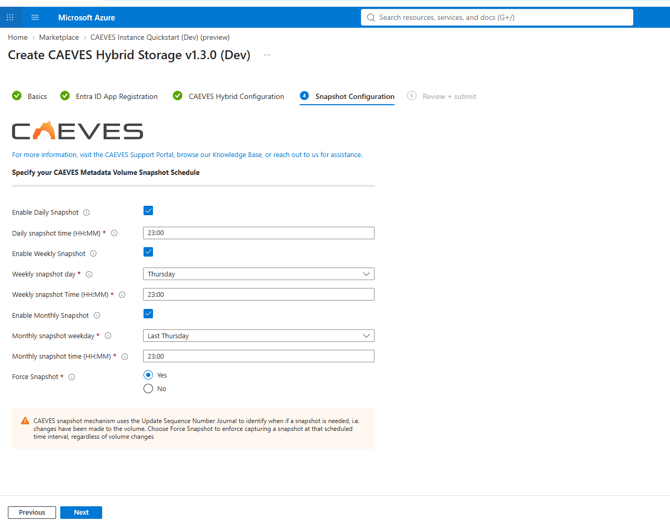This screenshot has width=670, height=522.
Task: Click the Monthly snapshot time input field
Action: (x=259, y=356)
